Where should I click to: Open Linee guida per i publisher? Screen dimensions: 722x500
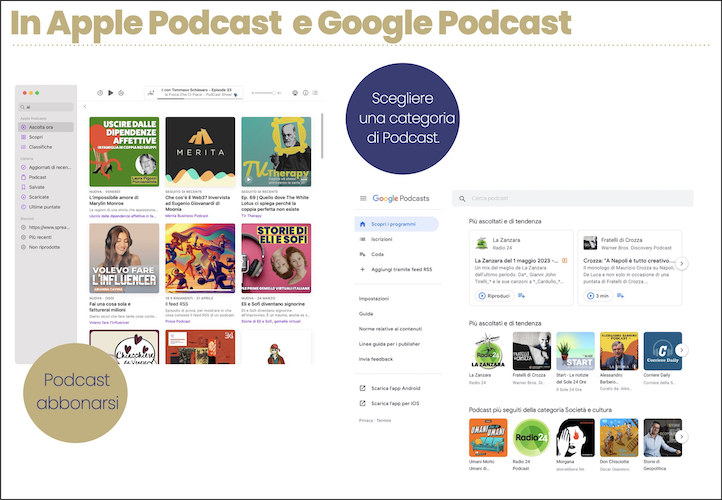[x=390, y=344]
